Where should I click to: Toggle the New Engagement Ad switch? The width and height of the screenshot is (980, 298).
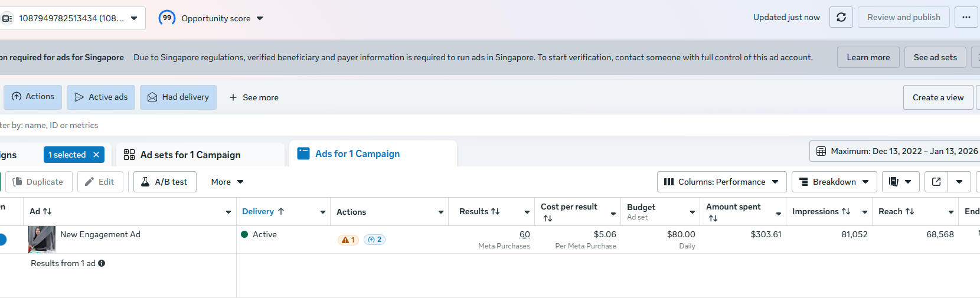click(2, 240)
